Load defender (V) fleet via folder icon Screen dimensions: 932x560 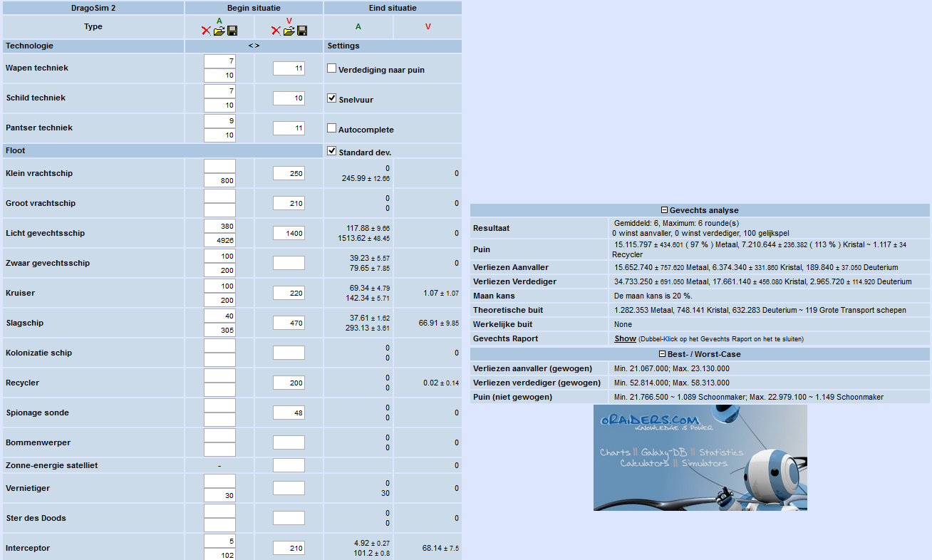tap(289, 31)
